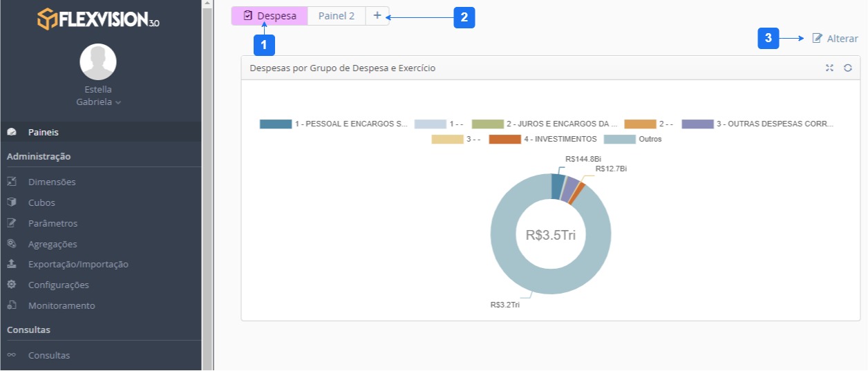This screenshot has width=868, height=371.
Task: Click the Agregações icon in sidebar
Action: click(x=12, y=244)
